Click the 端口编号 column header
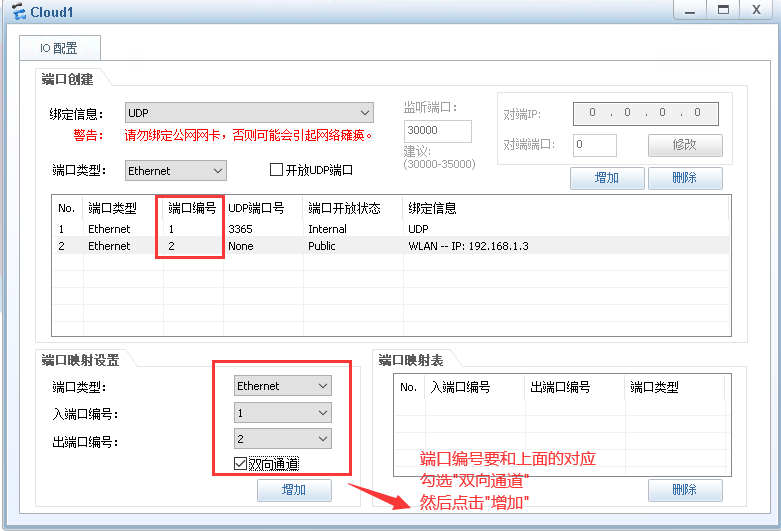The width and height of the screenshot is (781, 531). coord(192,208)
